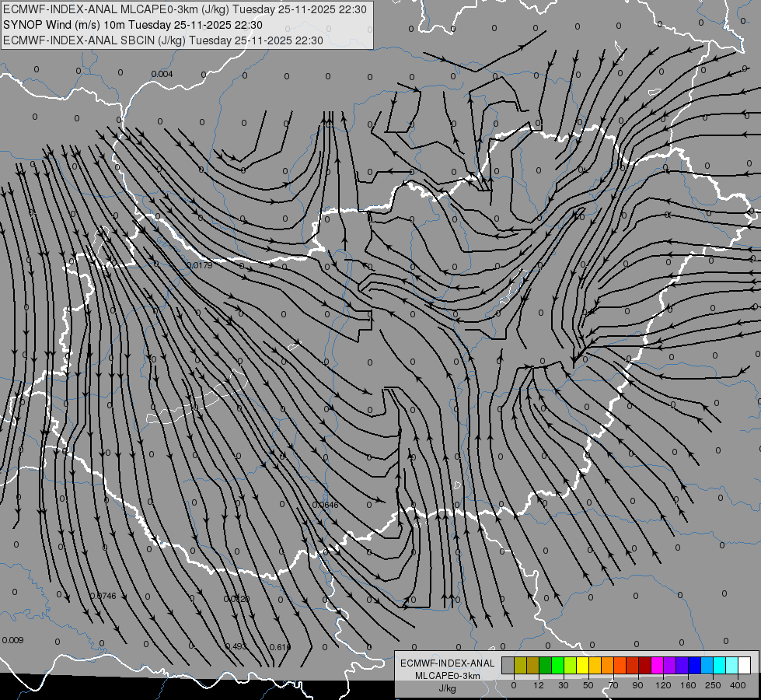The height and width of the screenshot is (700, 761).
Task: Click the title line 'ECMWF-INDEX-ANAL MLCAPE0-3km'
Action: pos(185,9)
